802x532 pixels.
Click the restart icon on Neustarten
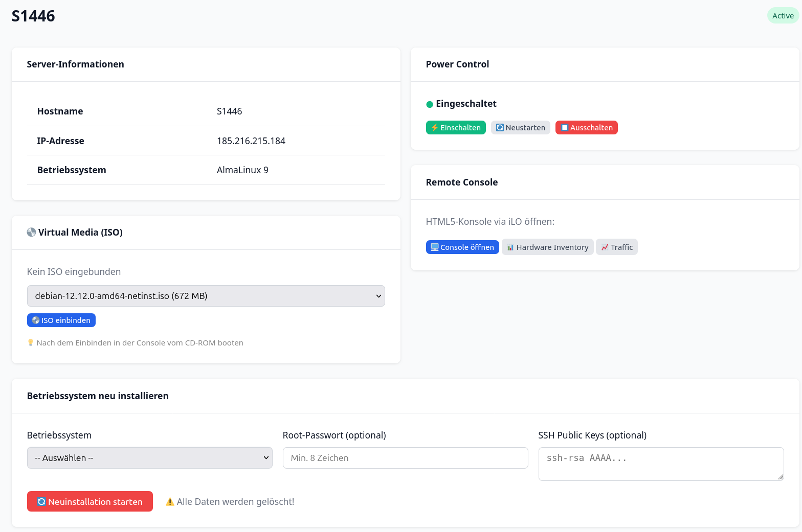[x=500, y=128]
